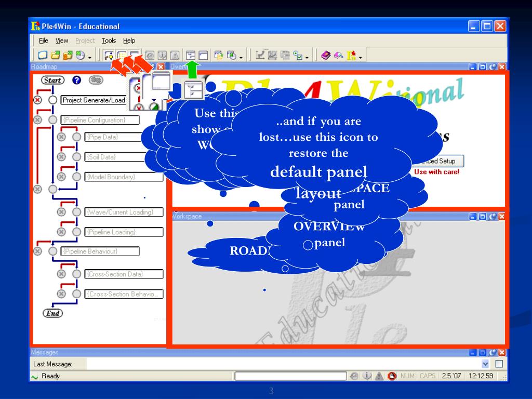532x399 pixels.
Task: Click the second orange folder toolbar icon
Action: point(68,55)
